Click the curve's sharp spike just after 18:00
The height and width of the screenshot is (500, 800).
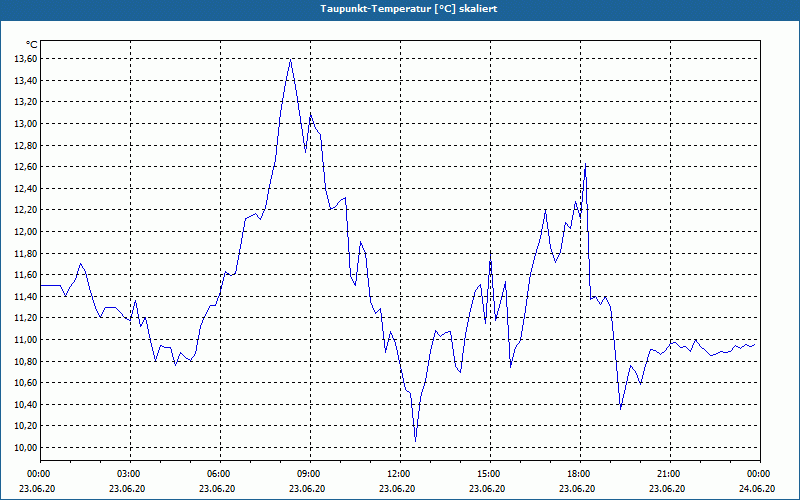point(585,164)
